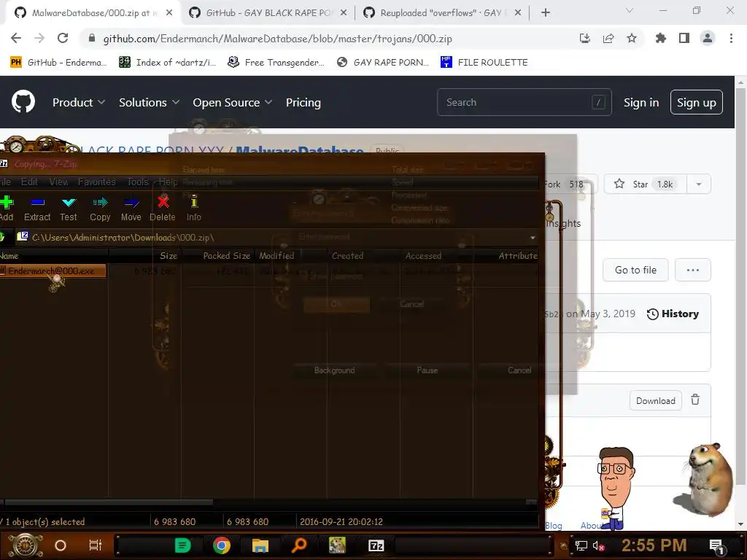Open the Pricing link
Screen dimensions: 747x560
tap(303, 102)
